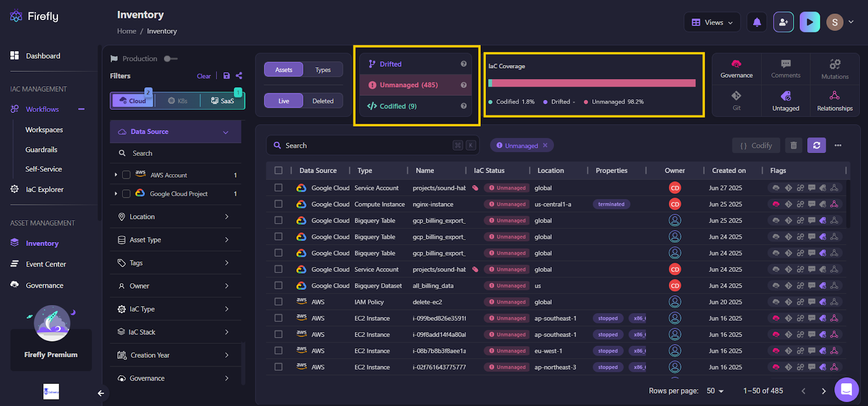868x406 pixels.
Task: Open the Git panel icon
Action: point(736,100)
